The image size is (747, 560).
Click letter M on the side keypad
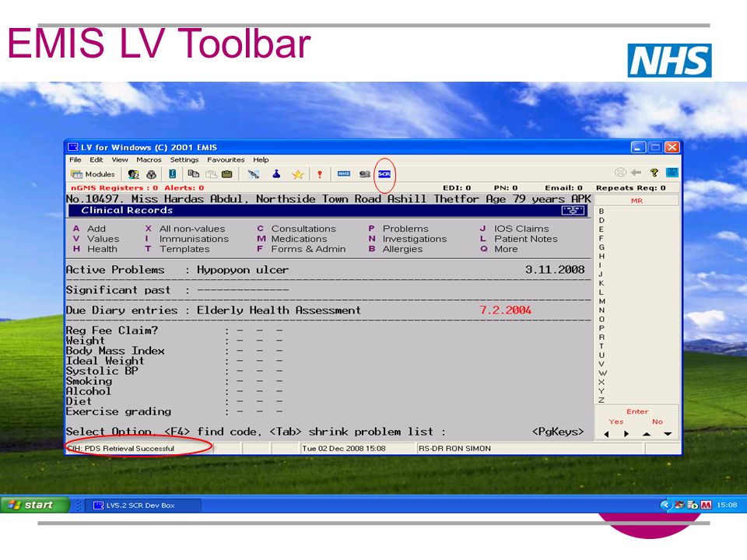[601, 302]
